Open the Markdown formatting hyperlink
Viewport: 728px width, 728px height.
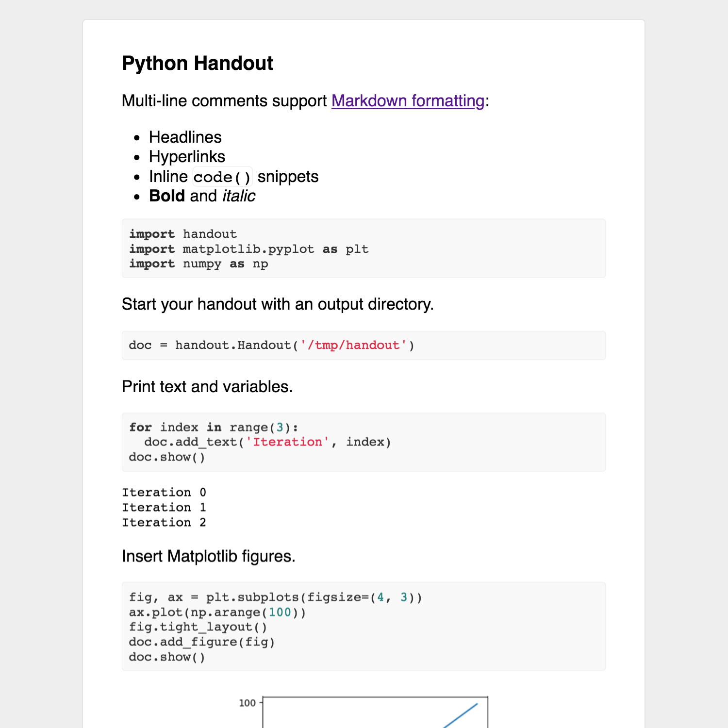408,101
